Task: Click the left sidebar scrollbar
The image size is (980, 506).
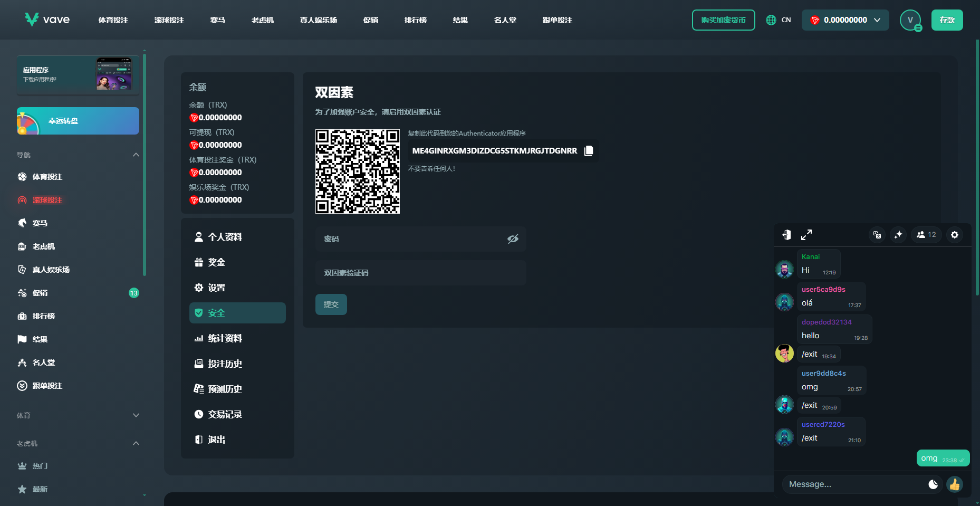Action: 145,164
